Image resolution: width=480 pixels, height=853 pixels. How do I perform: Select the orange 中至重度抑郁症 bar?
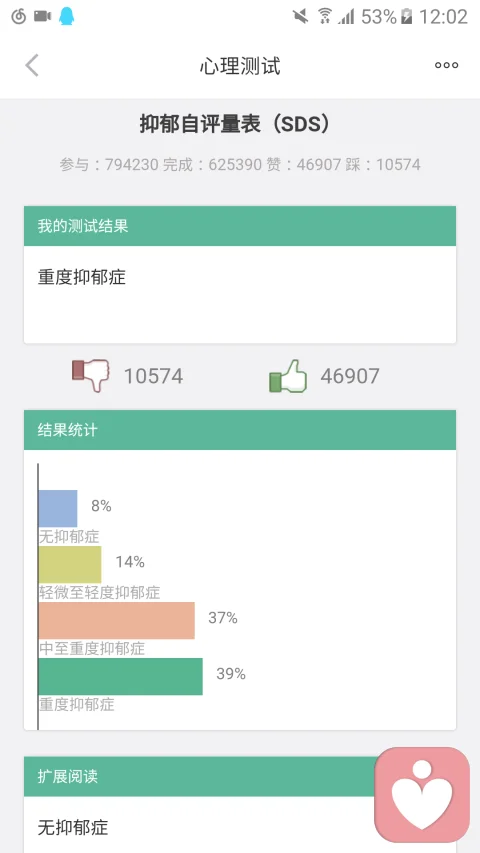pyautogui.click(x=116, y=620)
